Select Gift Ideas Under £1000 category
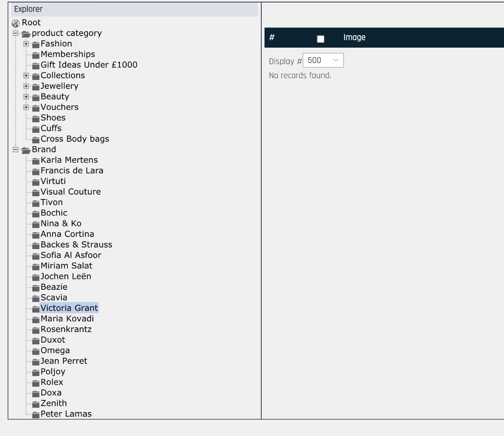Viewport: 504px width, 436px height. pos(89,65)
